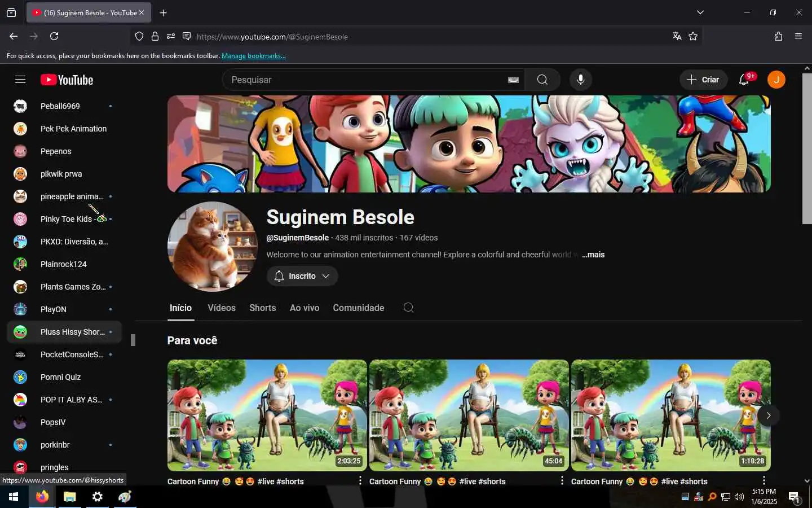Open Firefox extensions puzzle icon
The image size is (812, 508).
pos(778,36)
